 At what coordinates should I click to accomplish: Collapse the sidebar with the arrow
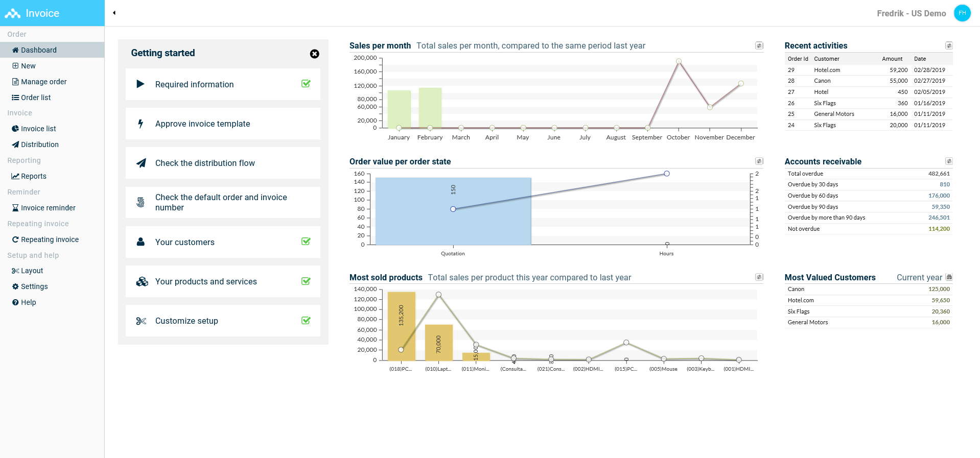click(114, 13)
